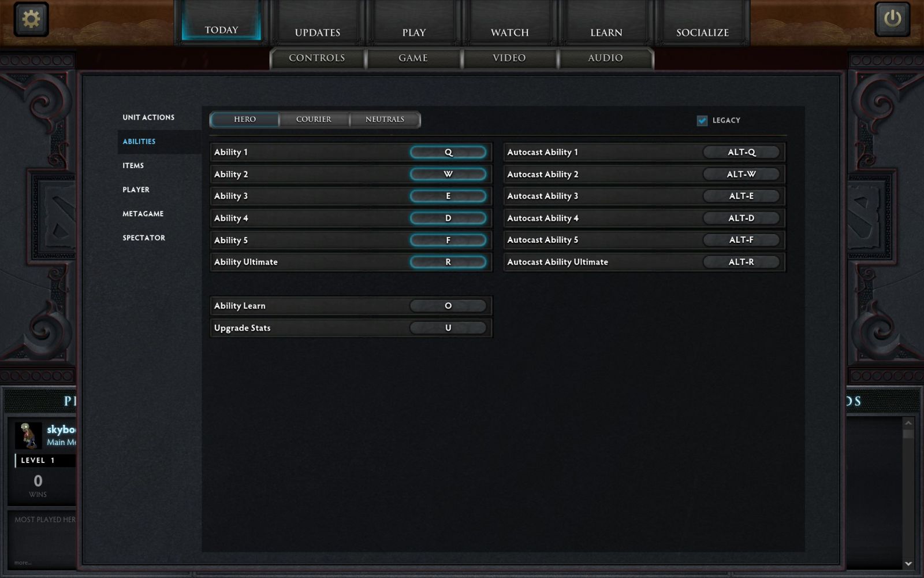Click the 'more...' link in profile panel
The width and height of the screenshot is (924, 578).
(23, 562)
